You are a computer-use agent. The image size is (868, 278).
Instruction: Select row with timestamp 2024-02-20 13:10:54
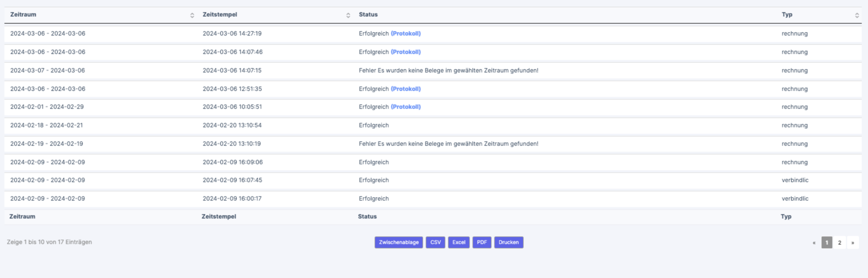click(x=232, y=125)
